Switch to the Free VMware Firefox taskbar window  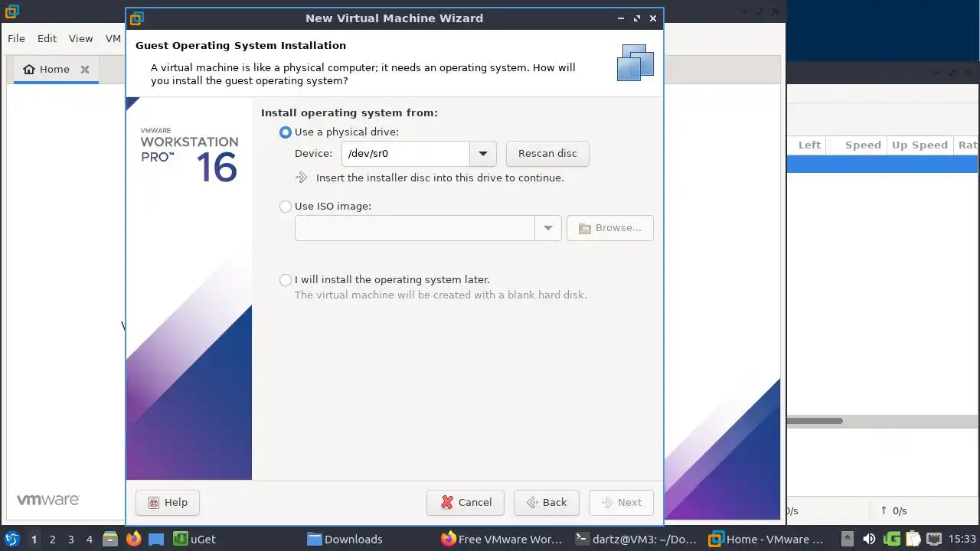pyautogui.click(x=501, y=540)
